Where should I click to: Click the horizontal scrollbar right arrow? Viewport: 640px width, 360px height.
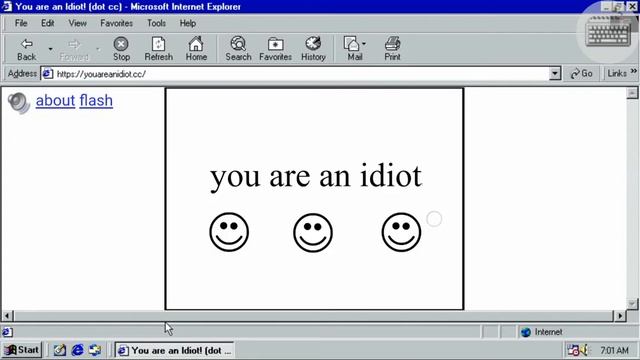click(x=620, y=316)
